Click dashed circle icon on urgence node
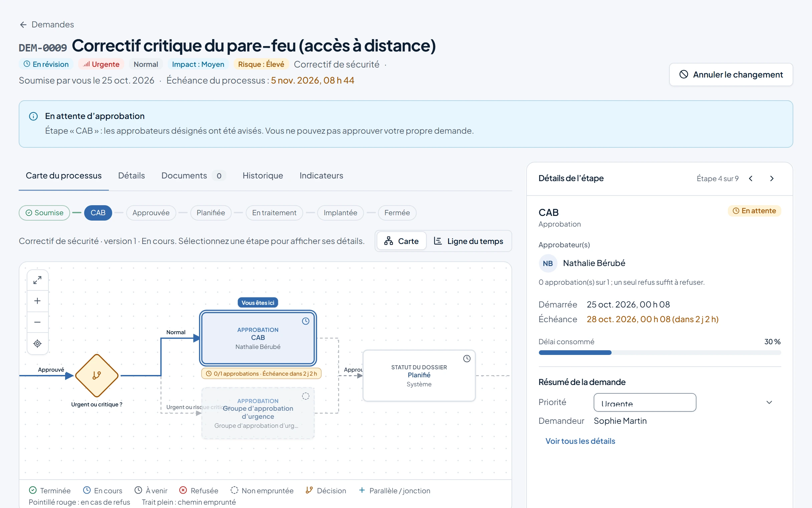This screenshot has height=508, width=812. 306,396
